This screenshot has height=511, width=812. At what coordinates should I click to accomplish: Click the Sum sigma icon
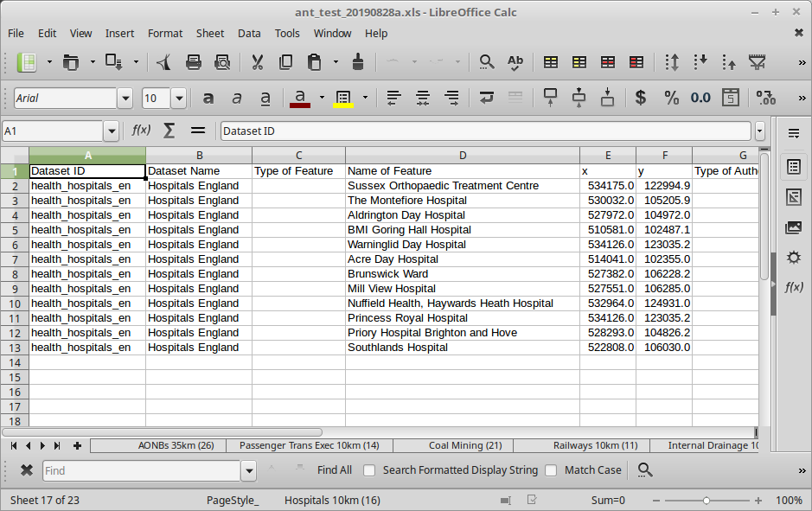pyautogui.click(x=169, y=131)
